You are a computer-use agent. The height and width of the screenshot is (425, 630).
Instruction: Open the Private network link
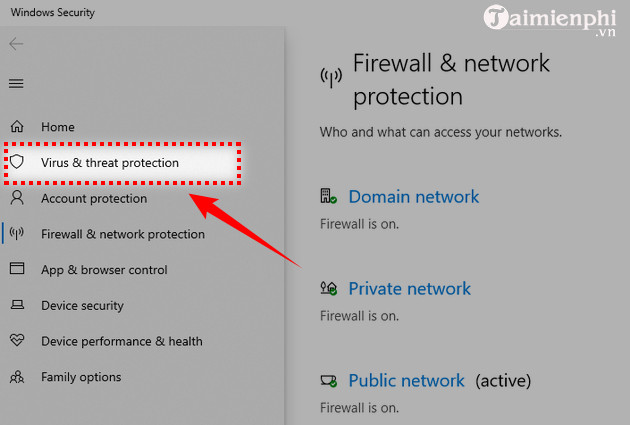409,289
